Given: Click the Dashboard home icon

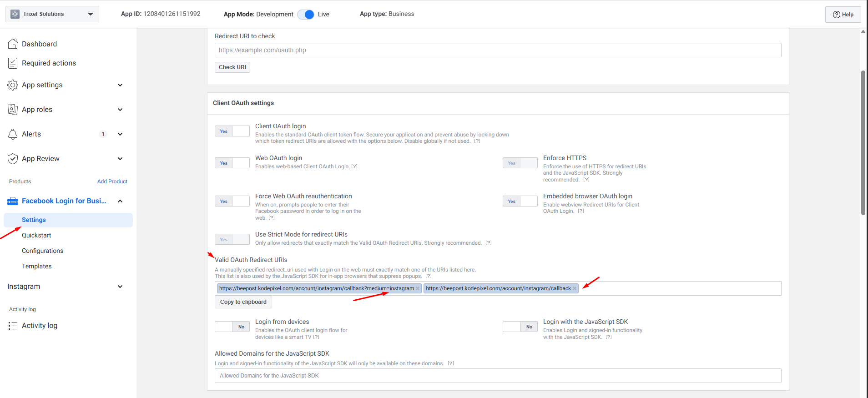Looking at the screenshot, I should coord(13,44).
